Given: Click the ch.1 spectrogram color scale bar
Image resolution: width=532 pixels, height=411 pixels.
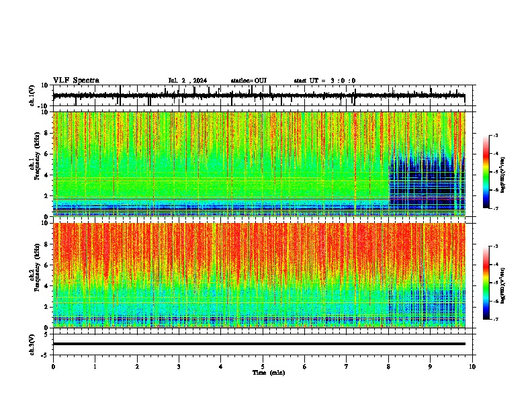Looking at the screenshot, I should tap(486, 172).
